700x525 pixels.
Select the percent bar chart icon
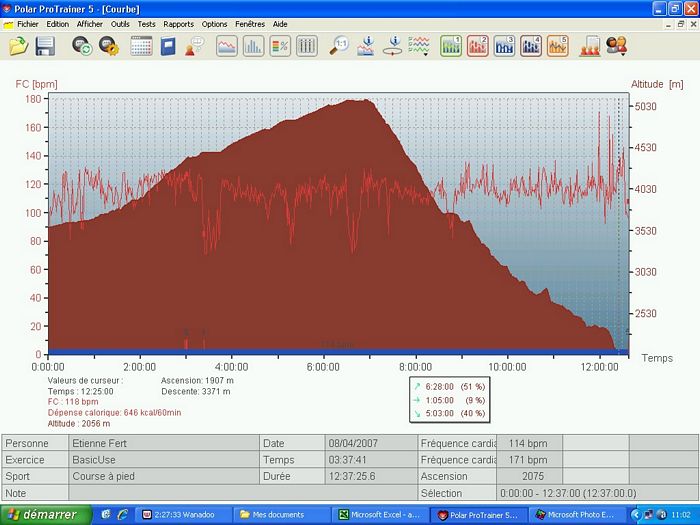[x=280, y=46]
